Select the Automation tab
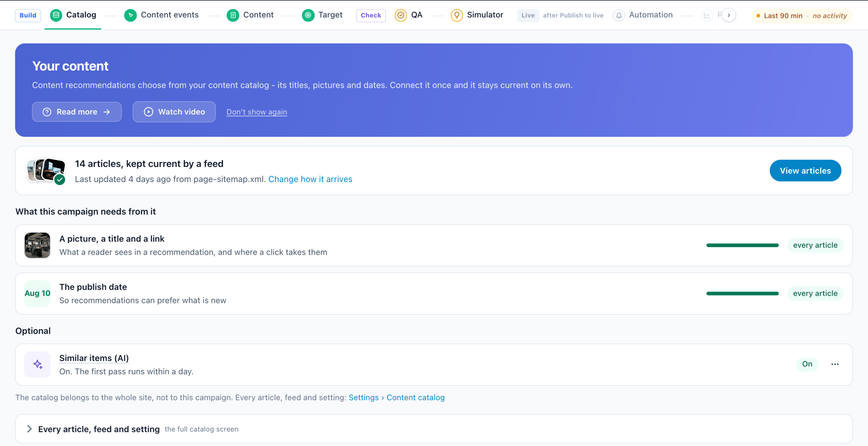The image size is (868, 446). (x=643, y=15)
